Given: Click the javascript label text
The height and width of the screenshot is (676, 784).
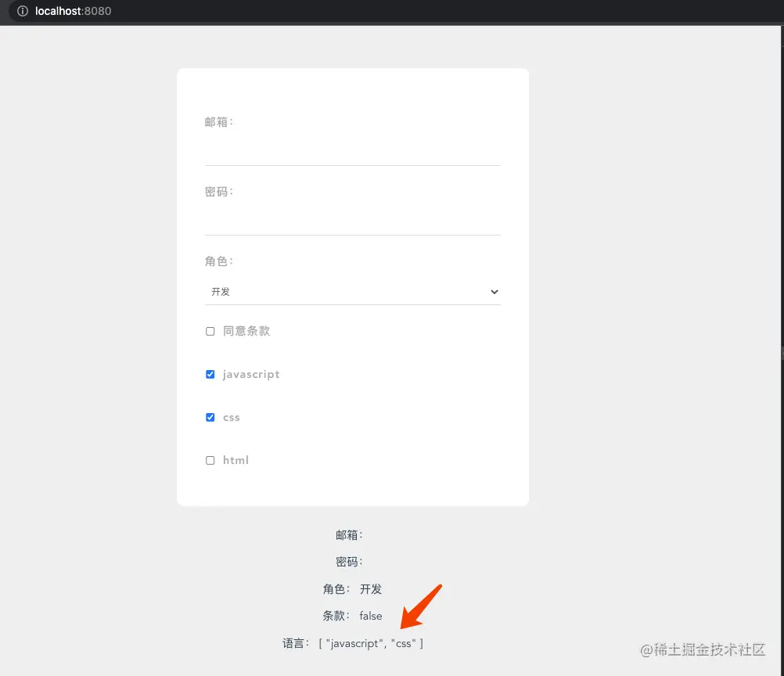Looking at the screenshot, I should (x=251, y=375).
